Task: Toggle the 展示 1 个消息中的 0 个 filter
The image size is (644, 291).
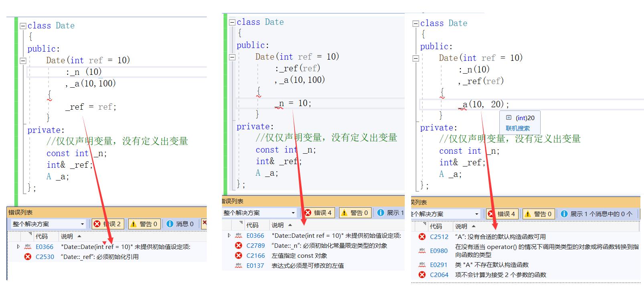Action: [597, 214]
